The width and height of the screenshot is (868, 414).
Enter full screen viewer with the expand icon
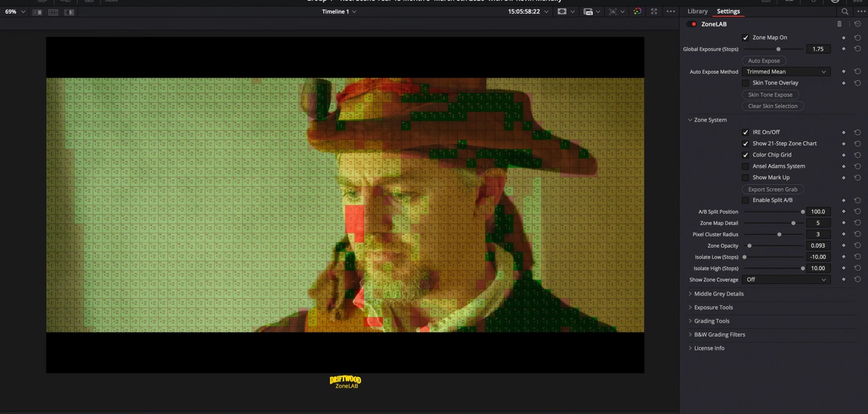tap(654, 12)
